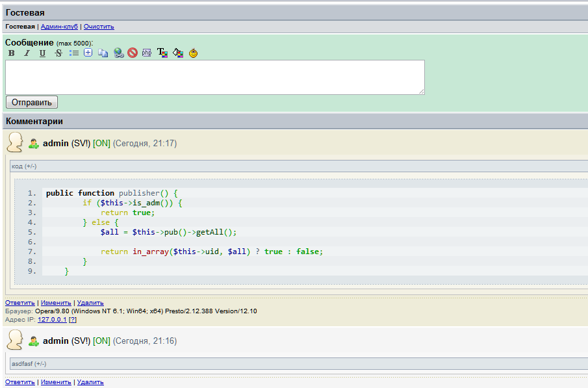Switch to the Админ-клуб tab
This screenshot has width=588, height=388.
click(59, 27)
